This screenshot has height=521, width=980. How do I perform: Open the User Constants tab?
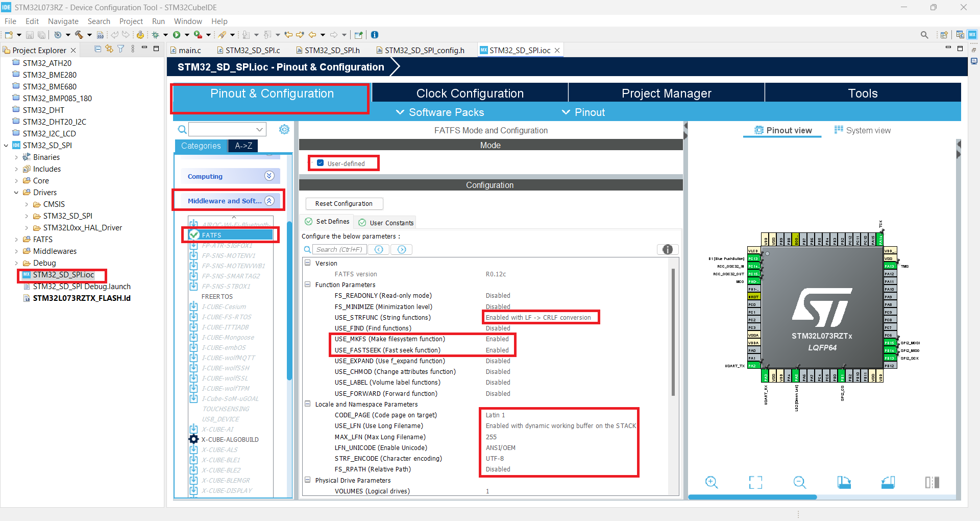pos(386,223)
